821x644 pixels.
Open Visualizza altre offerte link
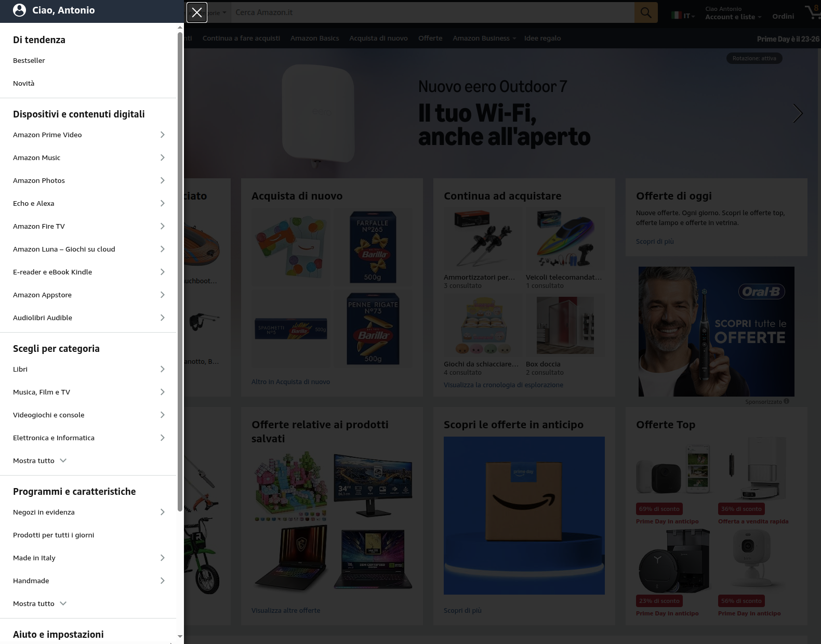(286, 610)
